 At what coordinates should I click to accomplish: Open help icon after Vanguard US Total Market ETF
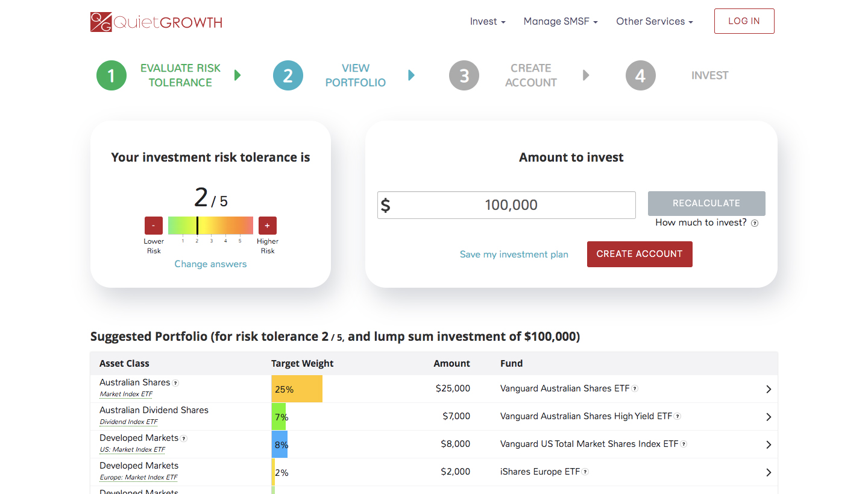coord(684,445)
